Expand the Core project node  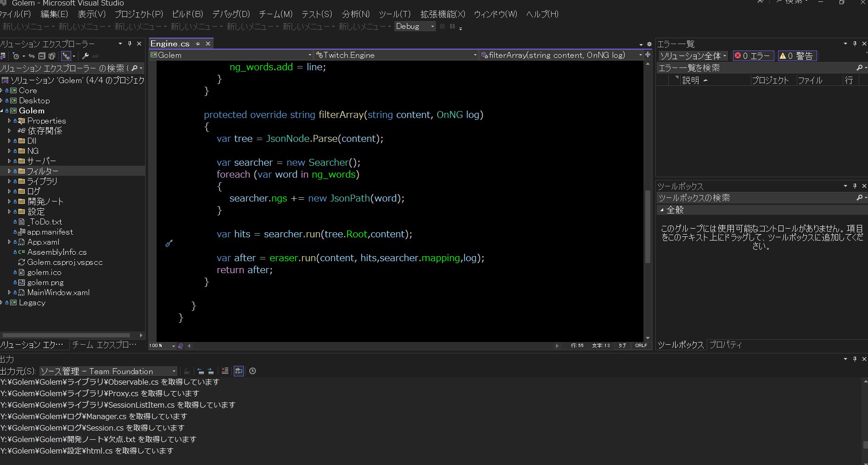(x=1, y=90)
